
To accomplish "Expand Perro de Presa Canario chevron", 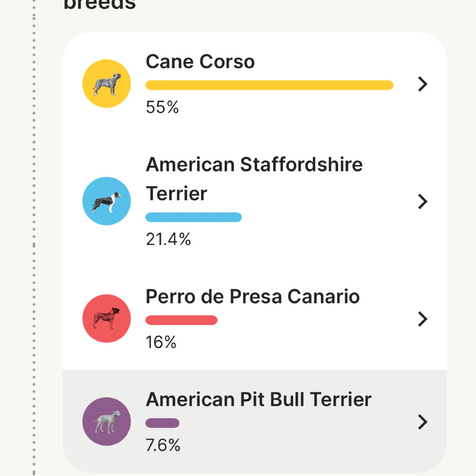I will coord(423,319).
